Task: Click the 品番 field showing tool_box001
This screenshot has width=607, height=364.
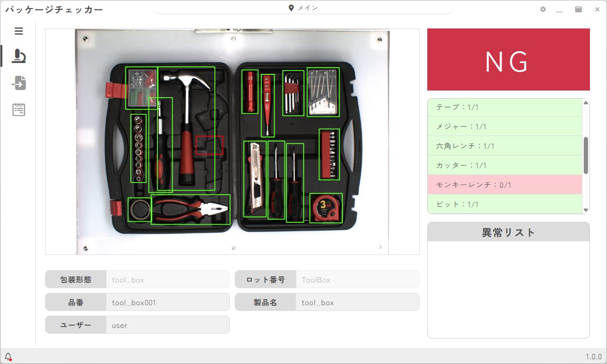Action: (x=168, y=302)
